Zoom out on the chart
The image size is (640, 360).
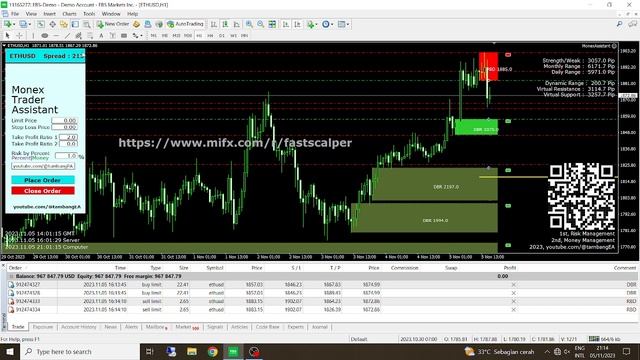coord(260,24)
